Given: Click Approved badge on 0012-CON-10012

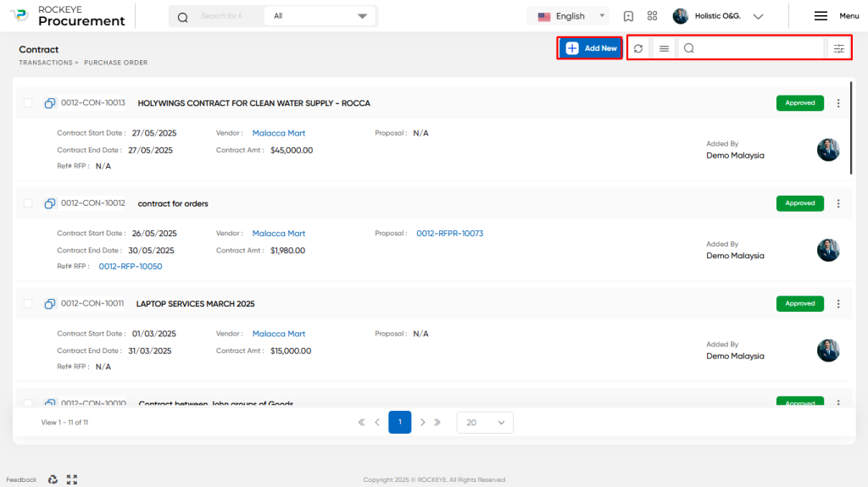Looking at the screenshot, I should pos(800,203).
